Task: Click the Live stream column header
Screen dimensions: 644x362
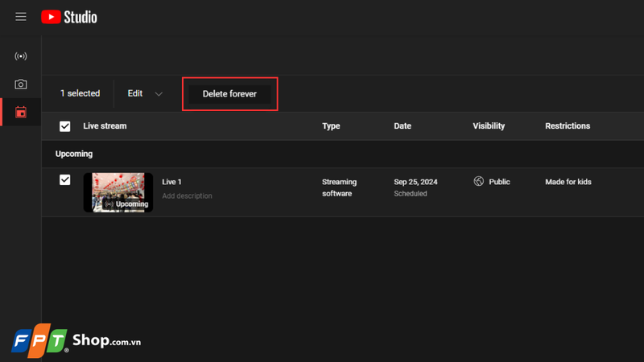Action: 105,126
